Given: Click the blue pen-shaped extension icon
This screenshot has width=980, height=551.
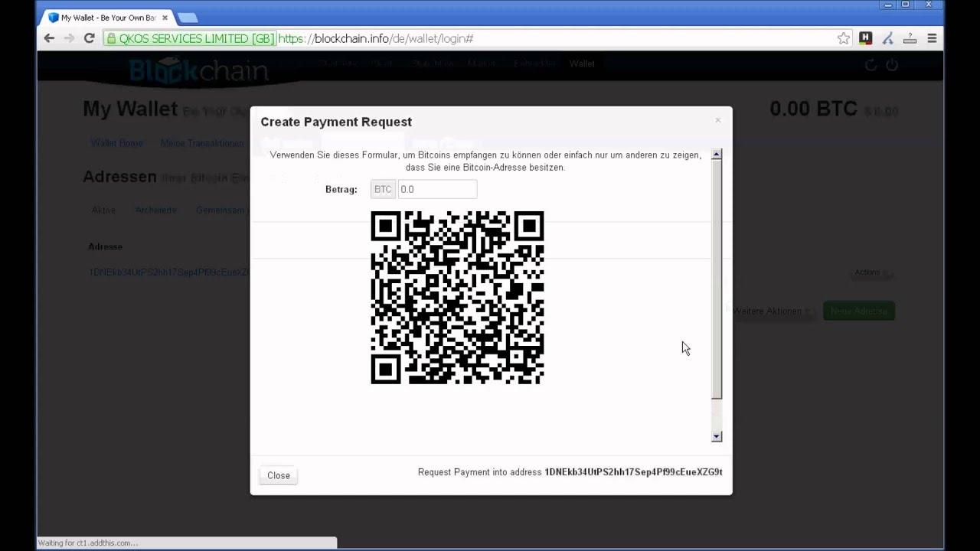Looking at the screenshot, I should click(x=888, y=38).
